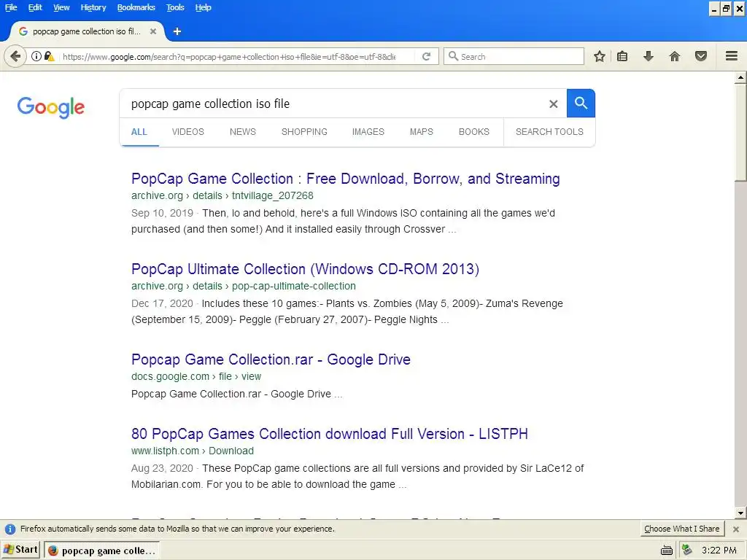The height and width of the screenshot is (560, 747).
Task: Close the popcap game collection tab
Action: click(x=153, y=31)
